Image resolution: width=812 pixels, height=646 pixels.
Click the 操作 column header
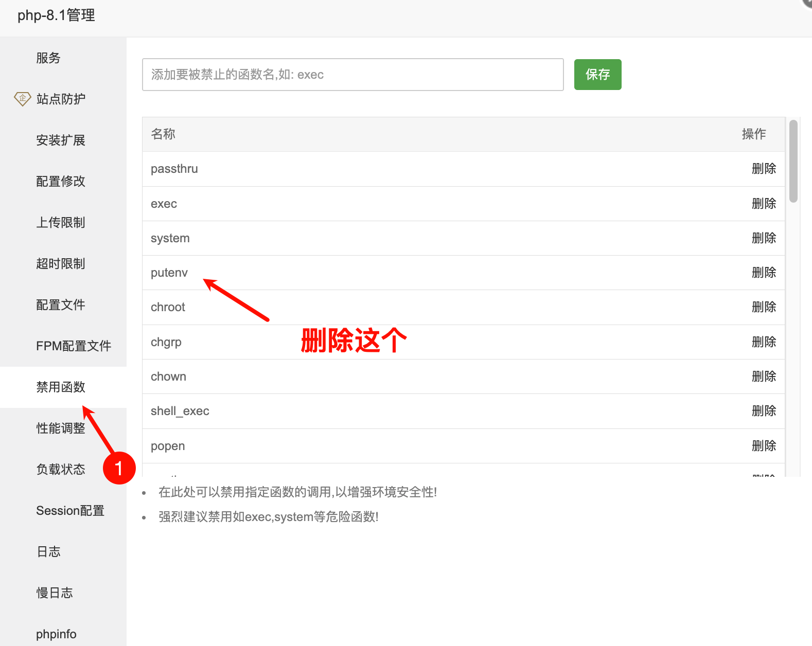(754, 134)
